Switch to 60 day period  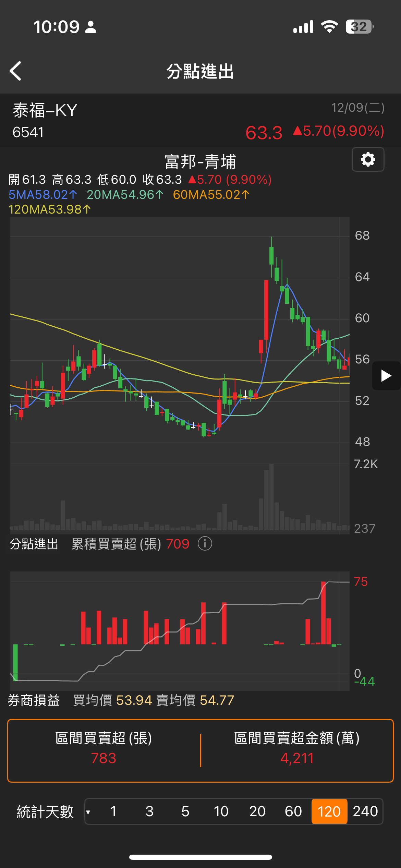click(293, 812)
